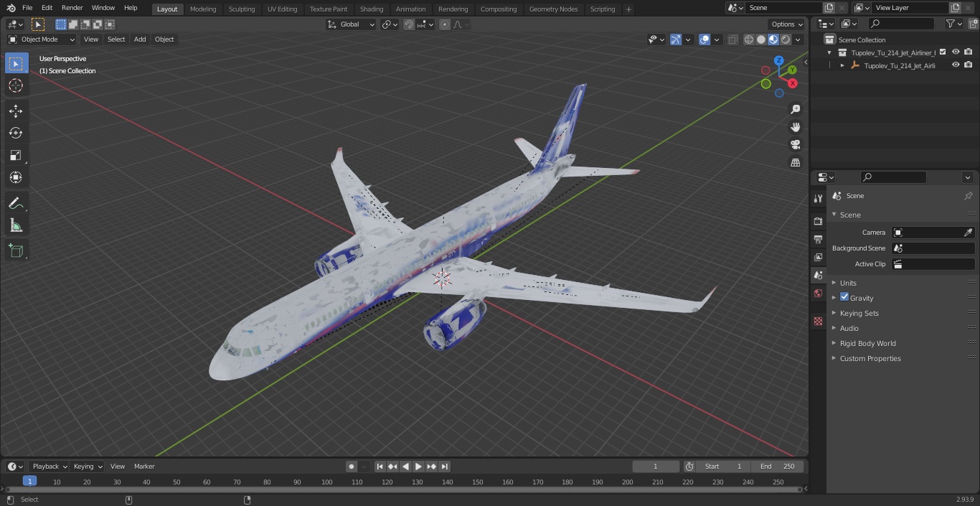Switch to the Modeling workspace tab

coord(203,9)
